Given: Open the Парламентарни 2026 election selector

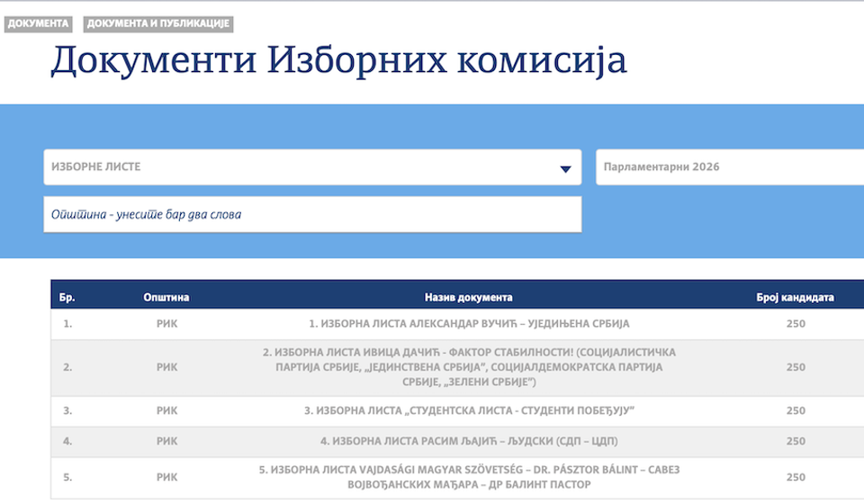Looking at the screenshot, I should click(x=730, y=166).
